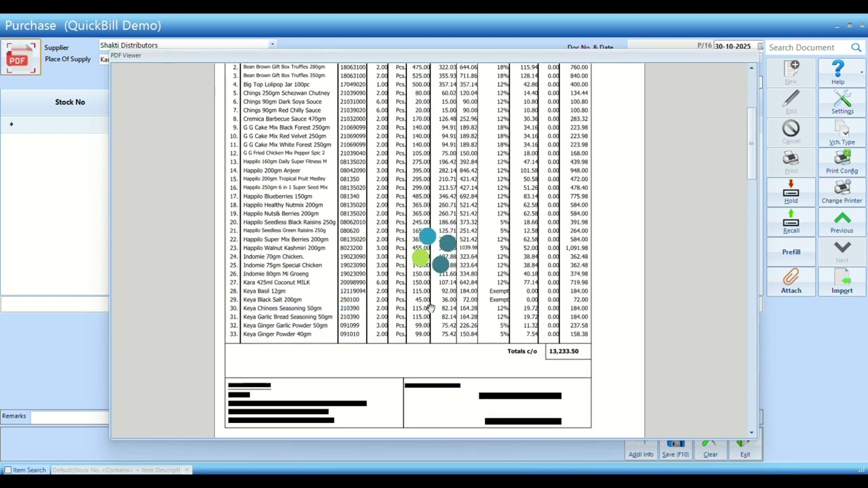Click the 'Chings 90gm Dark Soya Sauce' row
The height and width of the screenshot is (488, 868).
pos(410,102)
